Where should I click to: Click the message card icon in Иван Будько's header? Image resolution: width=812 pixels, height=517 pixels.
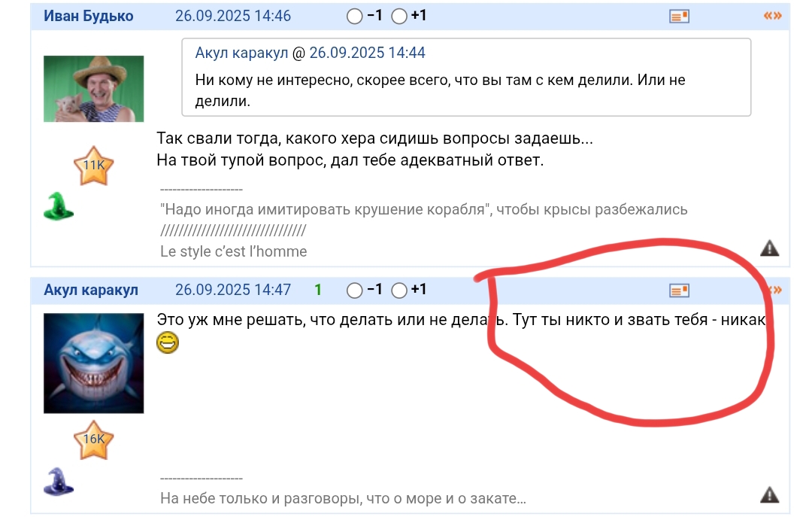(679, 17)
